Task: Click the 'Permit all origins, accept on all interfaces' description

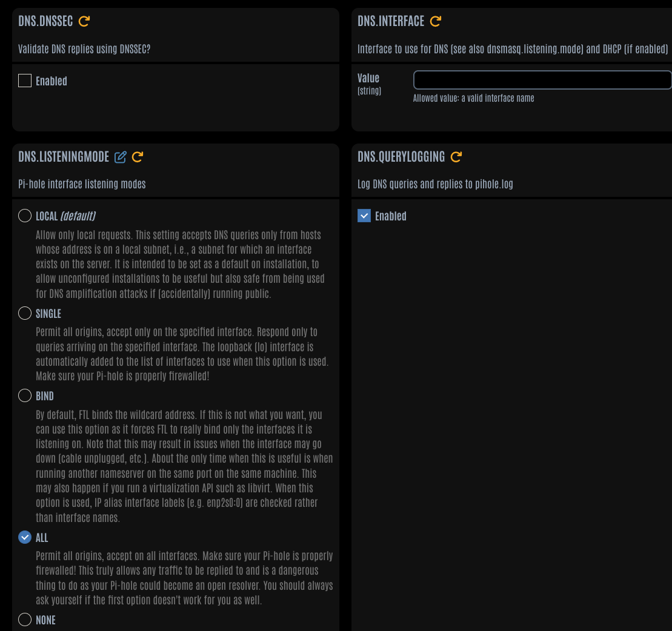Action: click(x=184, y=578)
